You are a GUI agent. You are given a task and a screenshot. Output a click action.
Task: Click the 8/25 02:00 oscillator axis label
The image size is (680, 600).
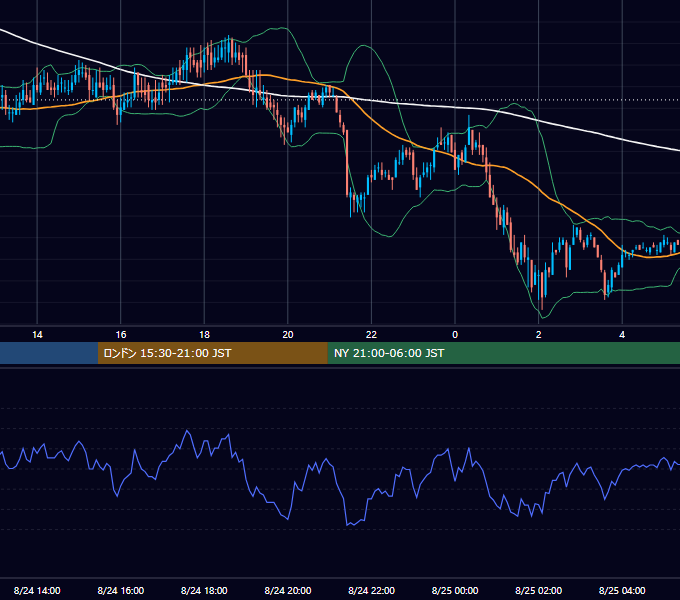(538, 590)
